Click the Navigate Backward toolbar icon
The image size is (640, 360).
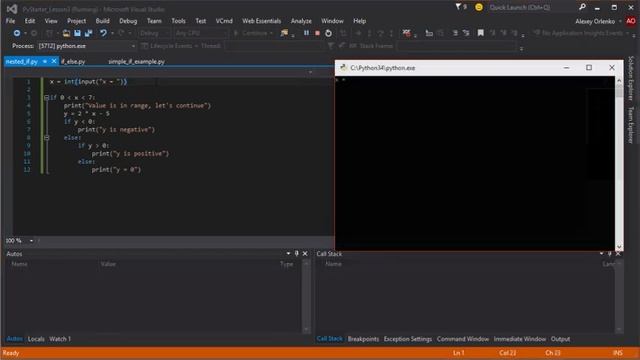[16, 33]
